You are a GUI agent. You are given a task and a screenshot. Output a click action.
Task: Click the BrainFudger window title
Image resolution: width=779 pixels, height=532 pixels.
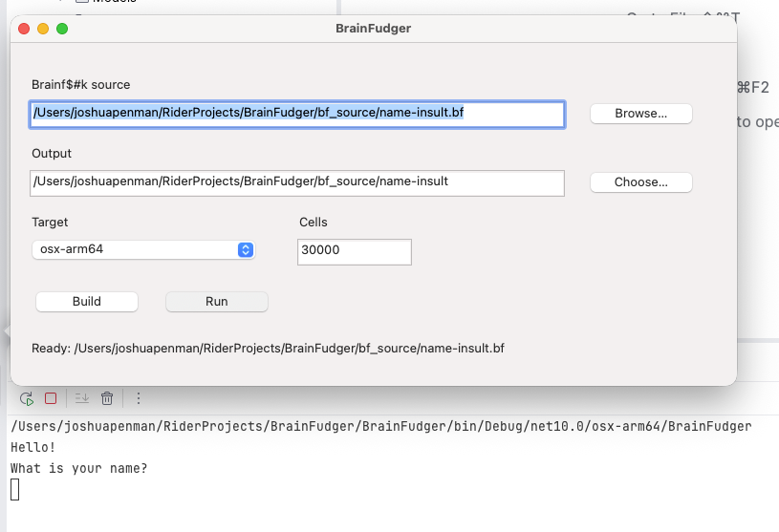click(x=373, y=29)
